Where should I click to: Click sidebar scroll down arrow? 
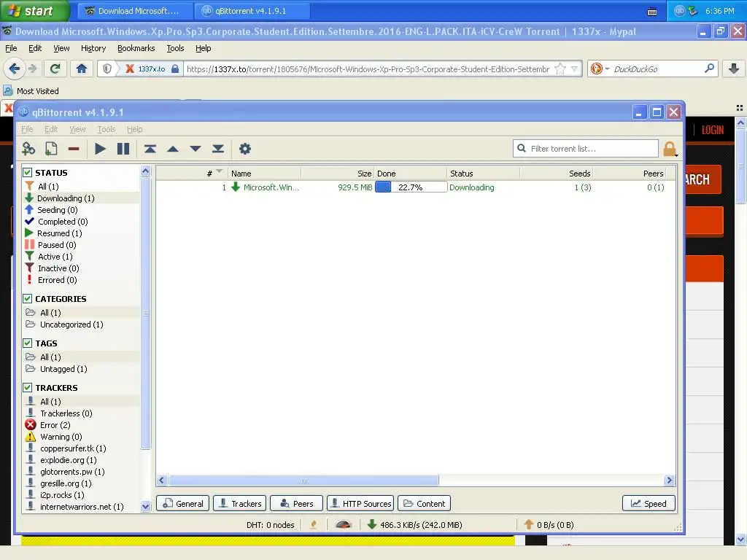[146, 507]
